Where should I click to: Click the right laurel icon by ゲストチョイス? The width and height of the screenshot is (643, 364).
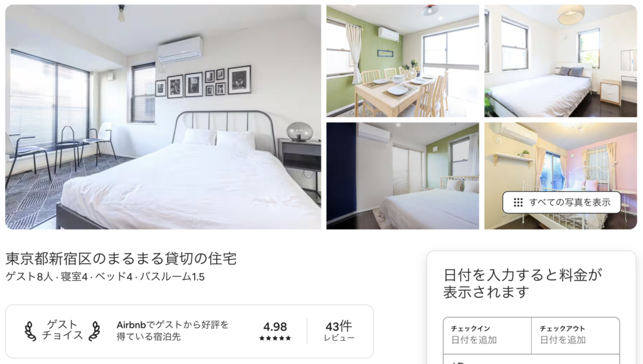95,331
